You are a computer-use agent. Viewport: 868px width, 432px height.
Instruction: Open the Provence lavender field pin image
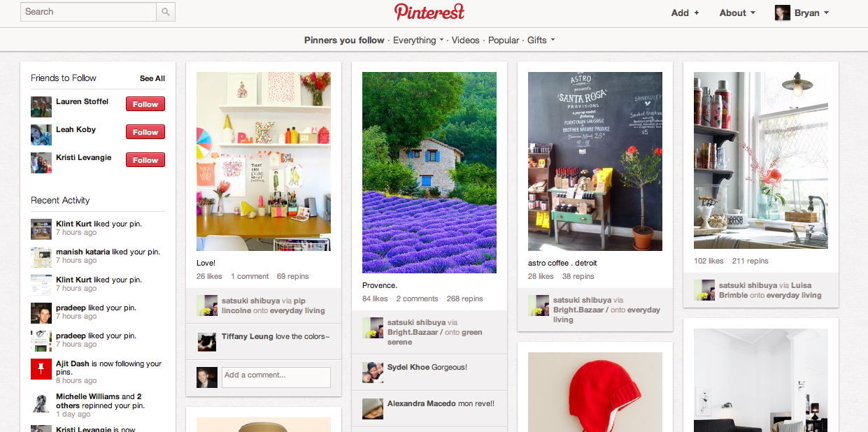pos(429,173)
